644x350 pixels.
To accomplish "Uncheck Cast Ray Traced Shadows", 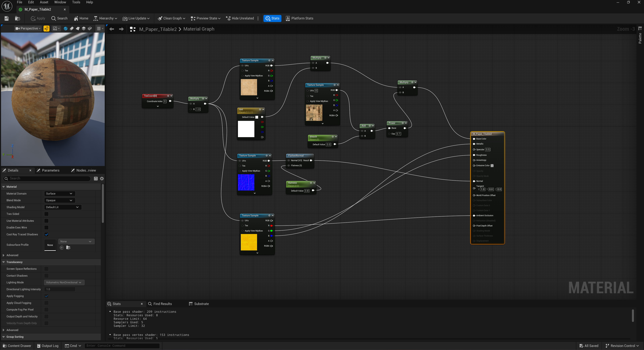I will click(x=46, y=234).
